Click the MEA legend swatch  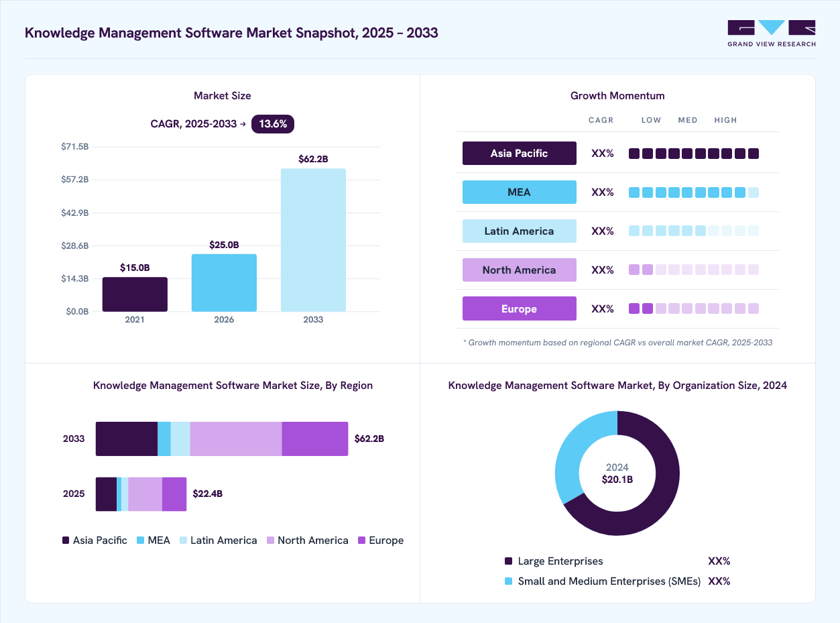click(141, 541)
